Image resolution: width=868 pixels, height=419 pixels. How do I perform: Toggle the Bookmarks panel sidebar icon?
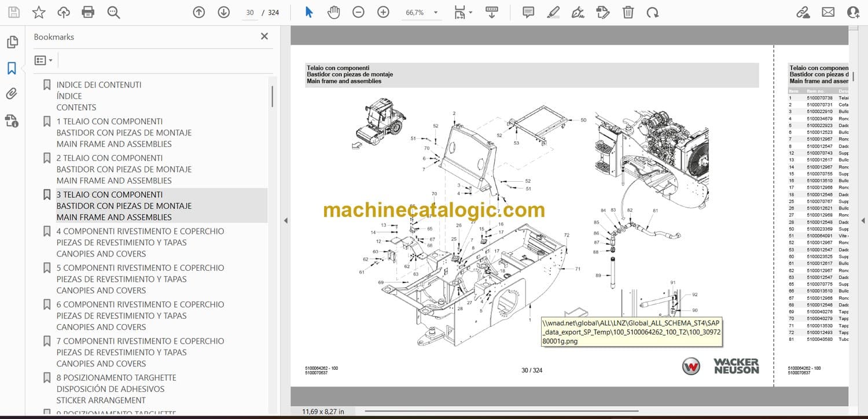12,68
